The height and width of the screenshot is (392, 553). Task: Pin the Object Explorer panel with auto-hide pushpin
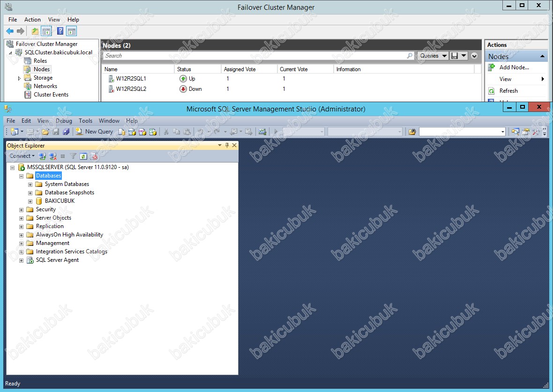coord(227,145)
